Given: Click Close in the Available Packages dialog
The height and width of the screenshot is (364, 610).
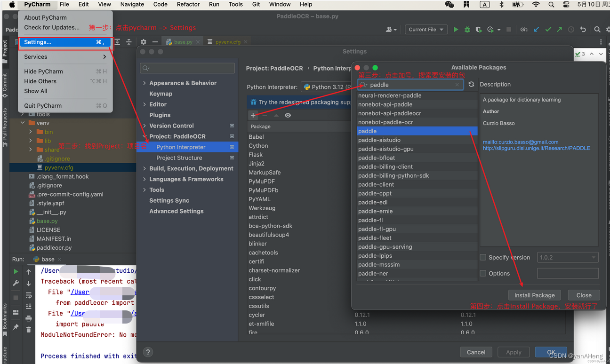Looking at the screenshot, I should click(x=584, y=295).
